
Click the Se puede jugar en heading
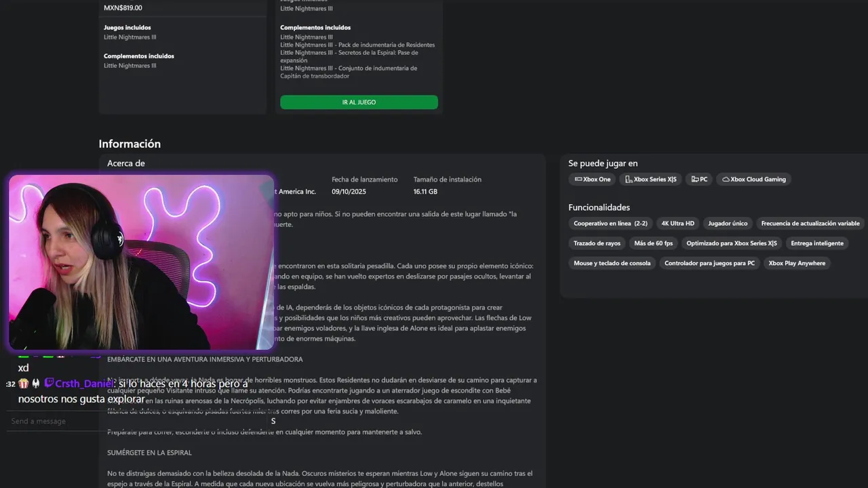coord(603,163)
